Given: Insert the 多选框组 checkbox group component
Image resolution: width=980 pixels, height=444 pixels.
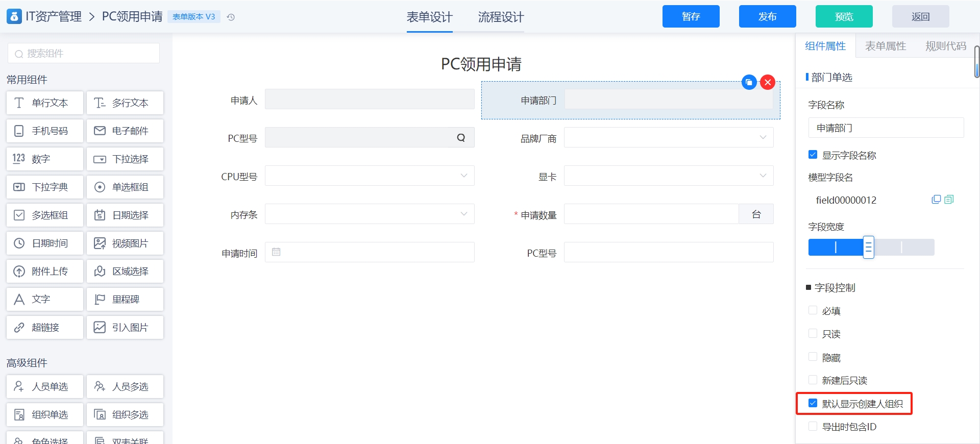Looking at the screenshot, I should pyautogui.click(x=44, y=215).
